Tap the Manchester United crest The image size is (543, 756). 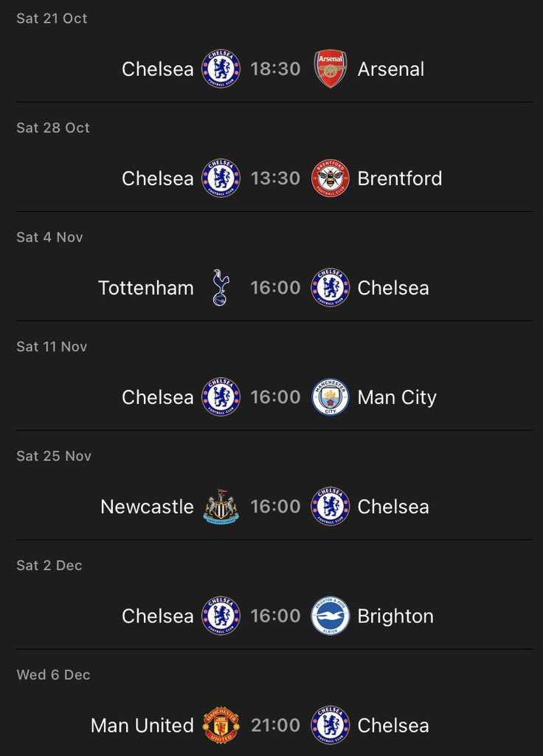tap(221, 726)
